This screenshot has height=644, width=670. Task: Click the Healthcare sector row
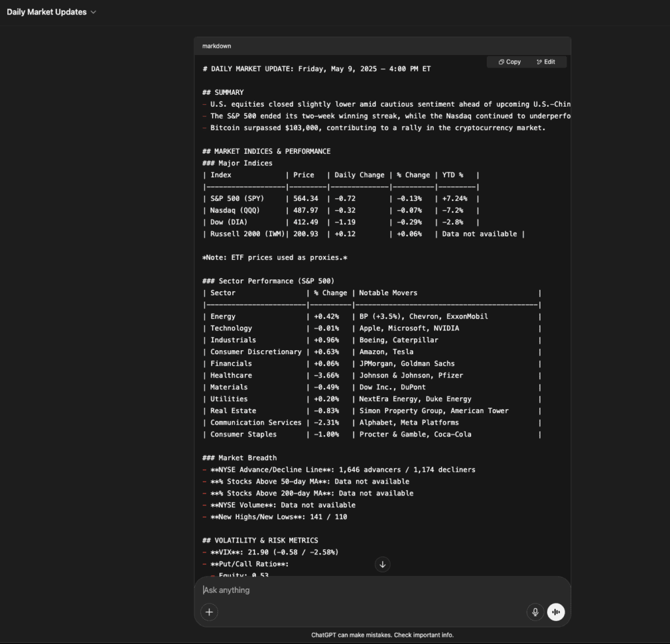point(372,376)
